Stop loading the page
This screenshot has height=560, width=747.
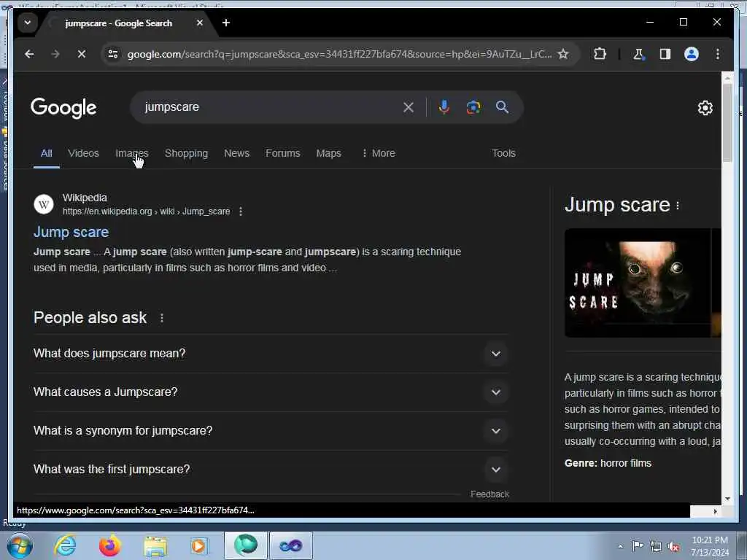pyautogui.click(x=82, y=54)
